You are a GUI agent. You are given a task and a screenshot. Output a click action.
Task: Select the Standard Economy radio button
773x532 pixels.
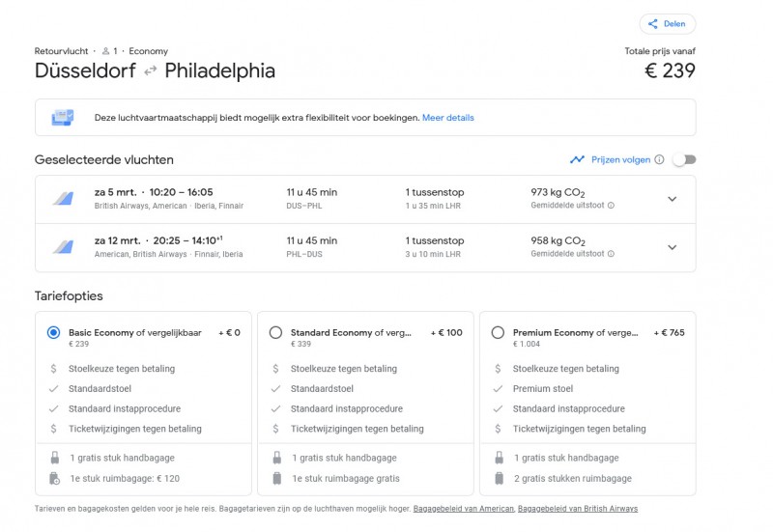(275, 332)
